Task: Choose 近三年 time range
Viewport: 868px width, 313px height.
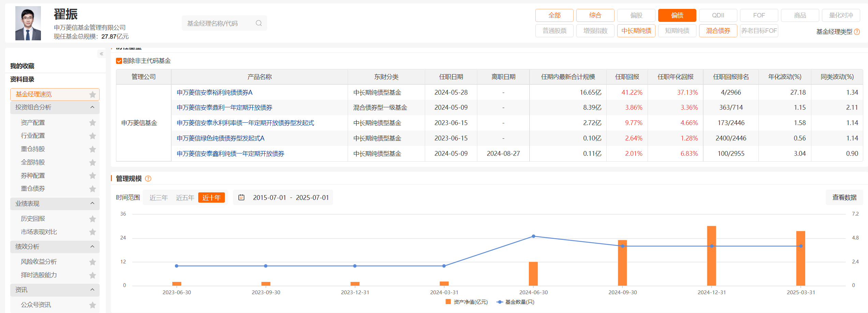Action: click(159, 198)
